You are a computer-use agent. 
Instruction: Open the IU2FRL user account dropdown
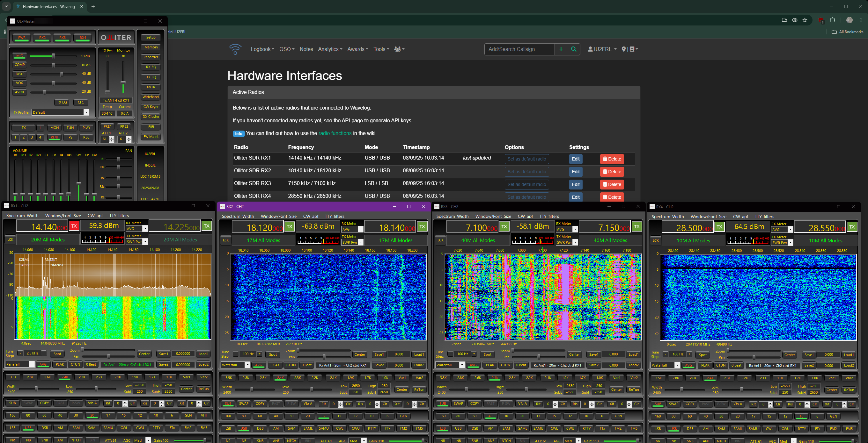click(602, 49)
